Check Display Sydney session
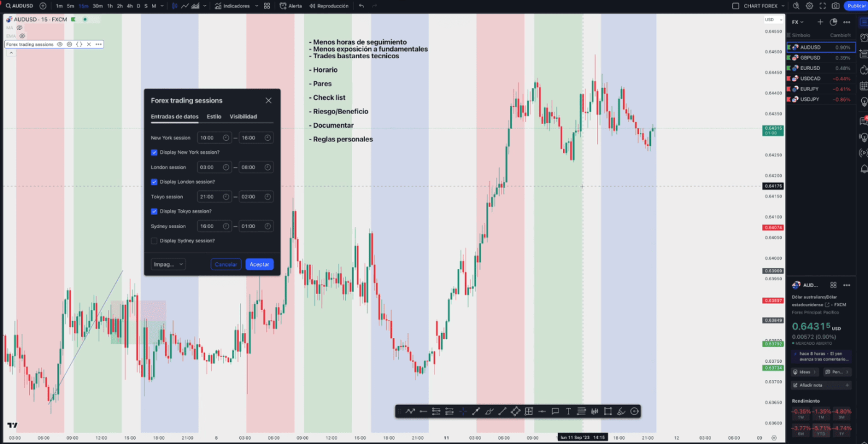Viewport: 868px width, 444px height. point(154,241)
